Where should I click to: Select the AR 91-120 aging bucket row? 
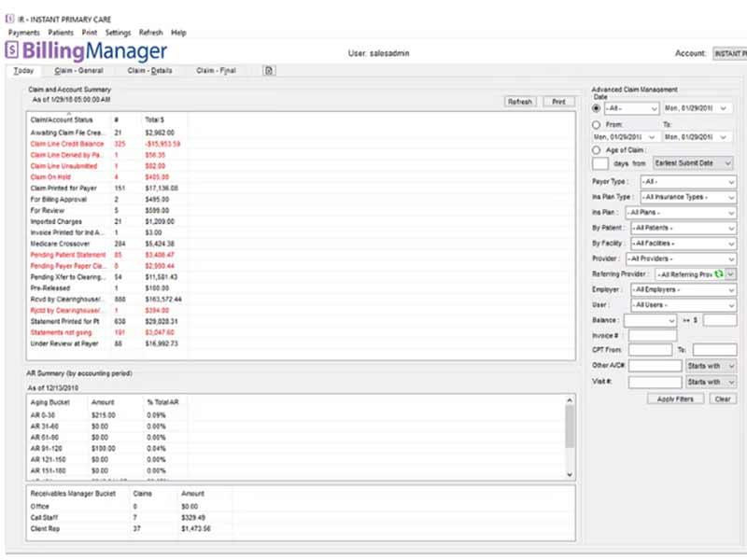click(296, 449)
